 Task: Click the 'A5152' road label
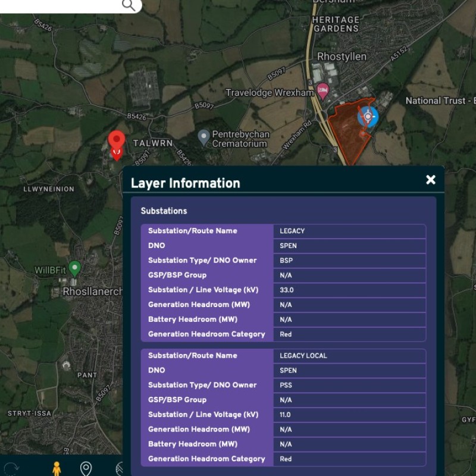[399, 54]
